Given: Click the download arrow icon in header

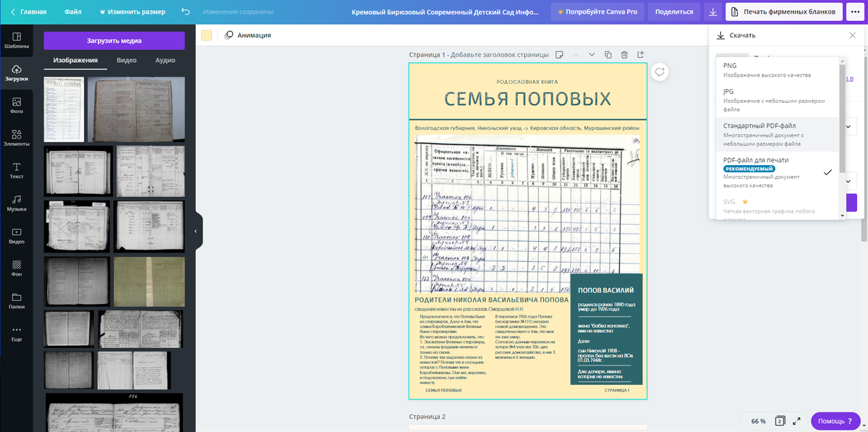Looking at the screenshot, I should [x=713, y=12].
